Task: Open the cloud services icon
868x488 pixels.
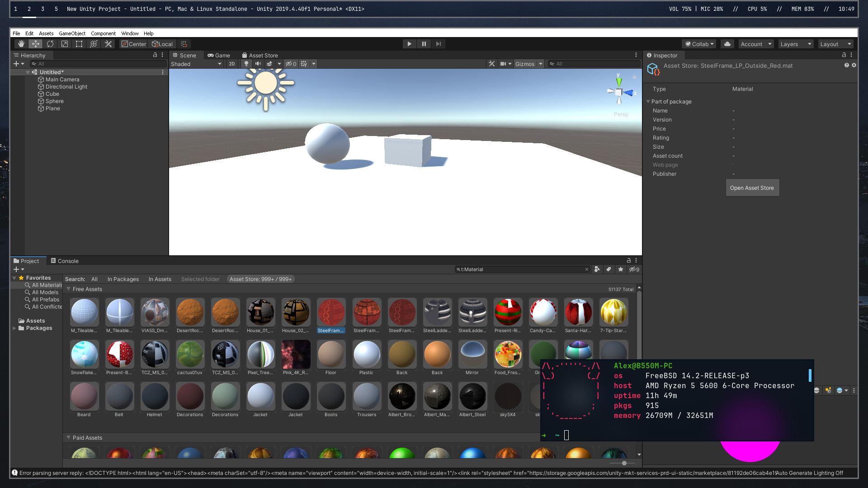Action: pyautogui.click(x=727, y=44)
